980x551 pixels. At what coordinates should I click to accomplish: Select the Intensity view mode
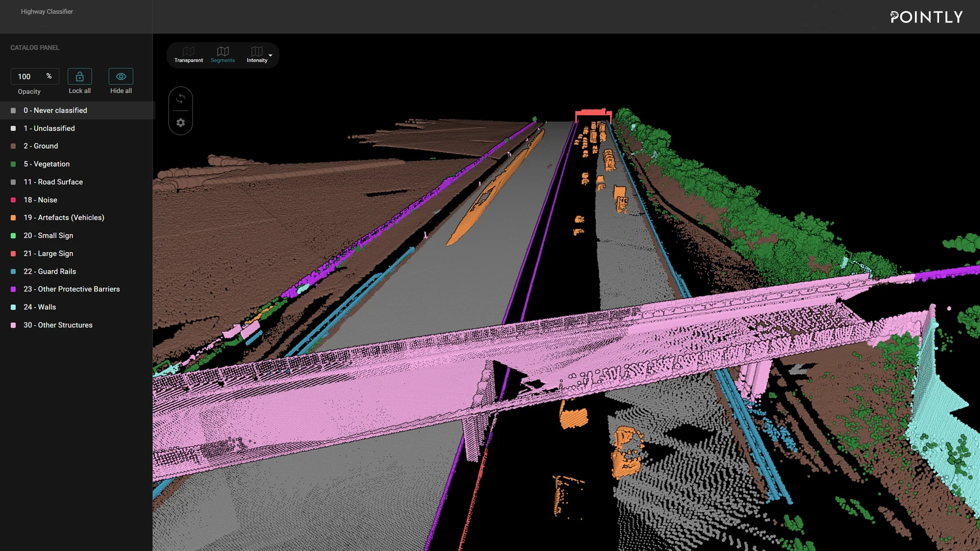coord(257,54)
